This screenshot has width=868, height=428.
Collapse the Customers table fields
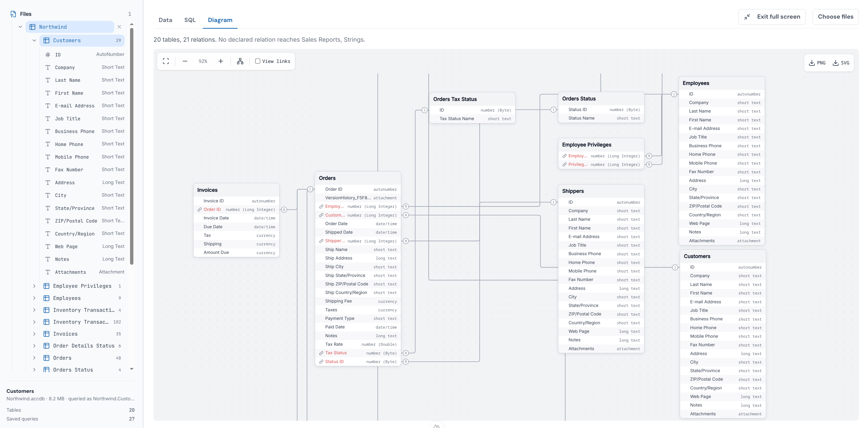tap(34, 40)
